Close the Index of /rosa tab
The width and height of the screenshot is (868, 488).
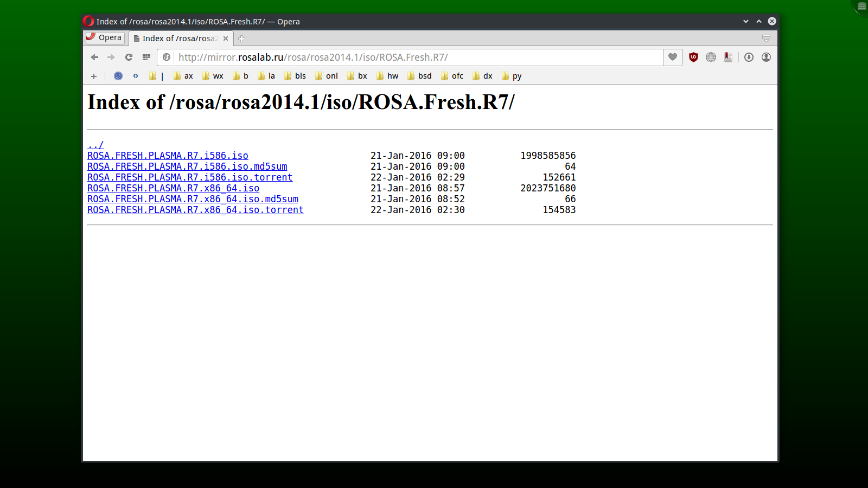[x=226, y=38]
